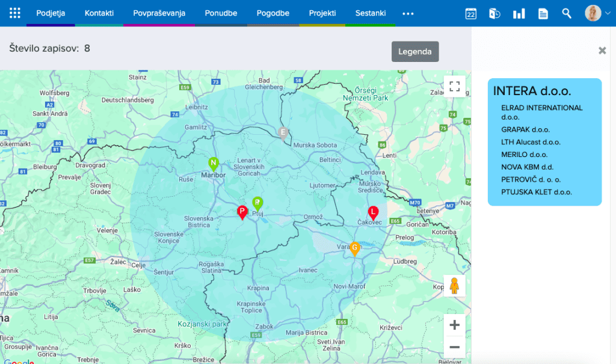Select GRAPAK d.o.o. in the panel
Image resolution: width=616 pixels, height=364 pixels.
click(x=525, y=129)
